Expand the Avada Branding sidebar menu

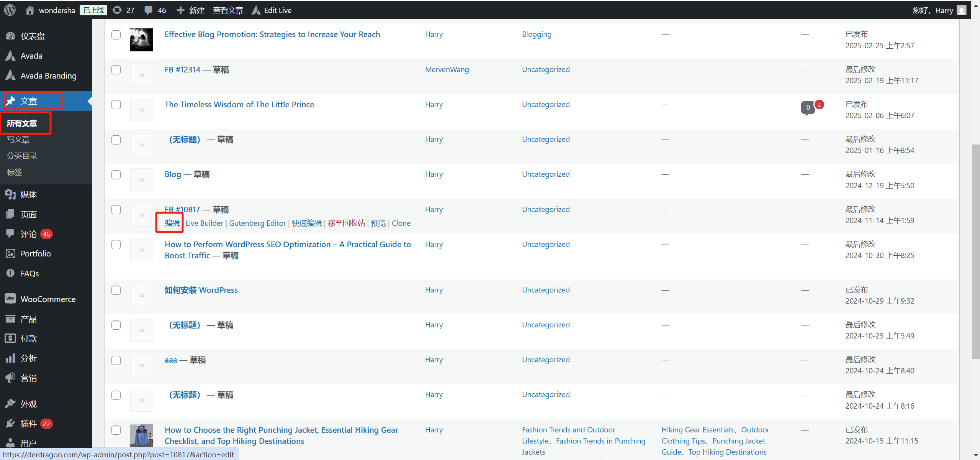point(48,76)
